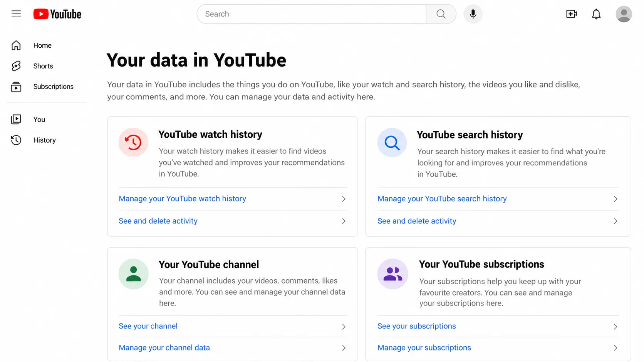Click the YouTube logo
The width and height of the screenshot is (644, 362).
(57, 14)
